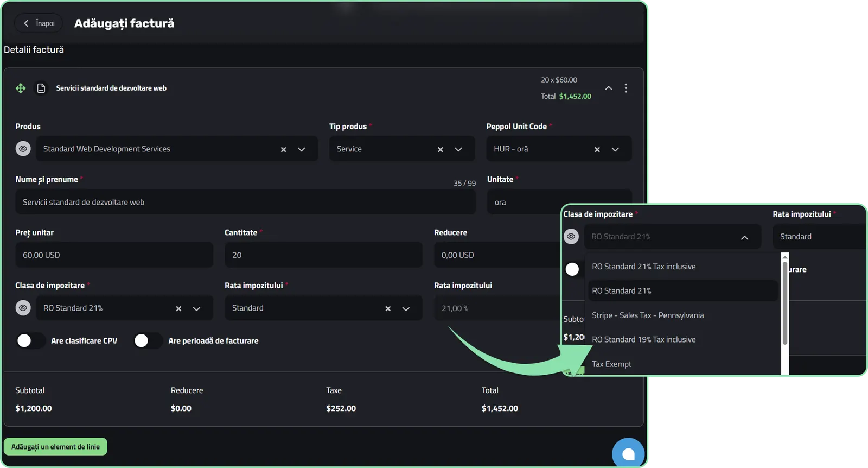
Task: Select RO Standard 19% Tax inclusive option
Action: click(x=682, y=339)
